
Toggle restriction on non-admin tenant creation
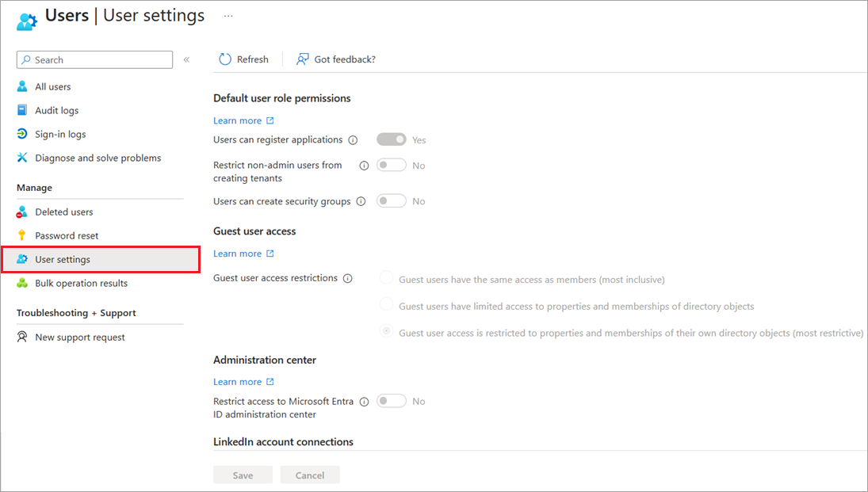[x=391, y=165]
